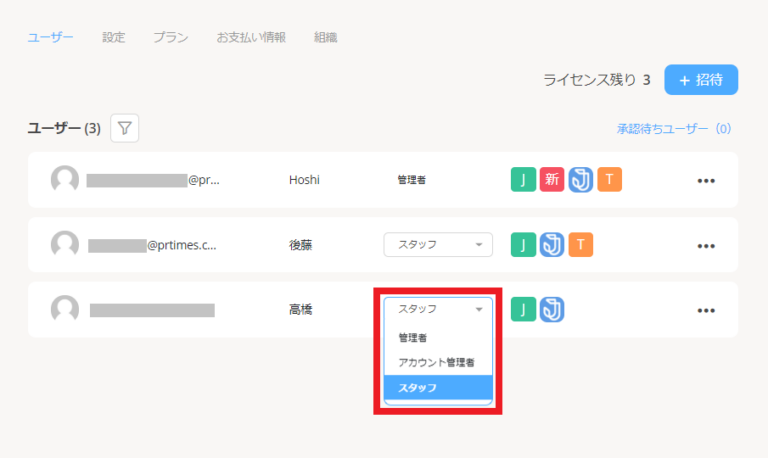The width and height of the screenshot is (768, 458).
Task: Click the orange T icon in 後藤's row
Action: coord(581,245)
